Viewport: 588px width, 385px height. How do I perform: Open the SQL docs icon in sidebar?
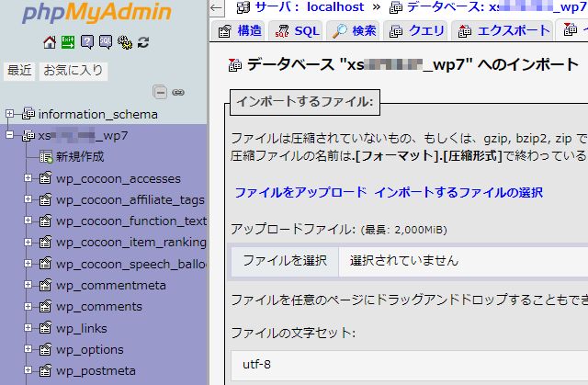[106, 42]
